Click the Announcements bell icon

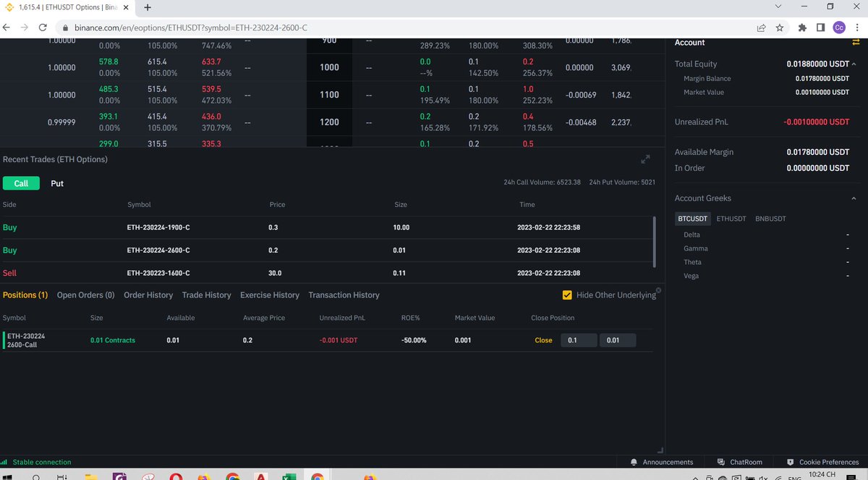(x=634, y=462)
